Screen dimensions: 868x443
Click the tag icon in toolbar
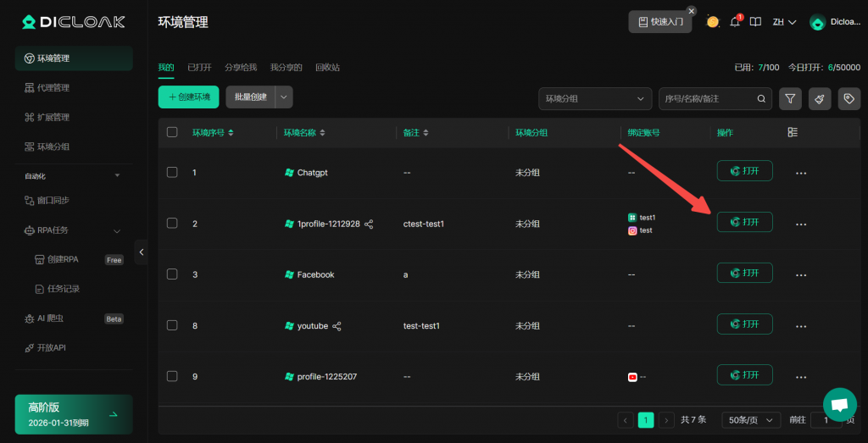point(849,99)
